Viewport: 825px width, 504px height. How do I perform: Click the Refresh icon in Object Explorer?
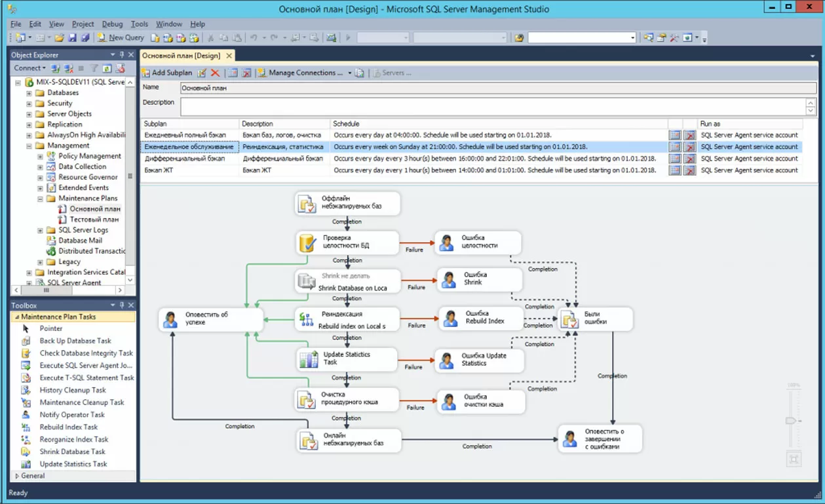[107, 68]
